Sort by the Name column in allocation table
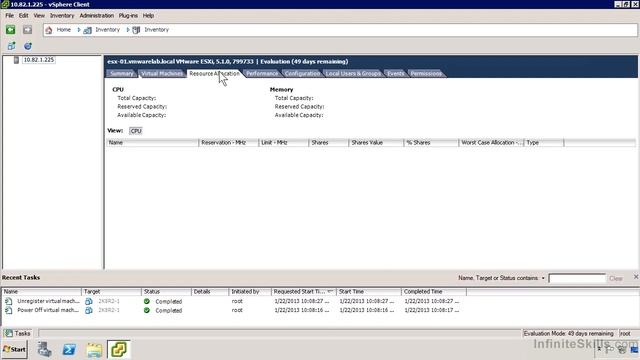This screenshot has height=360, width=640. 153,142
